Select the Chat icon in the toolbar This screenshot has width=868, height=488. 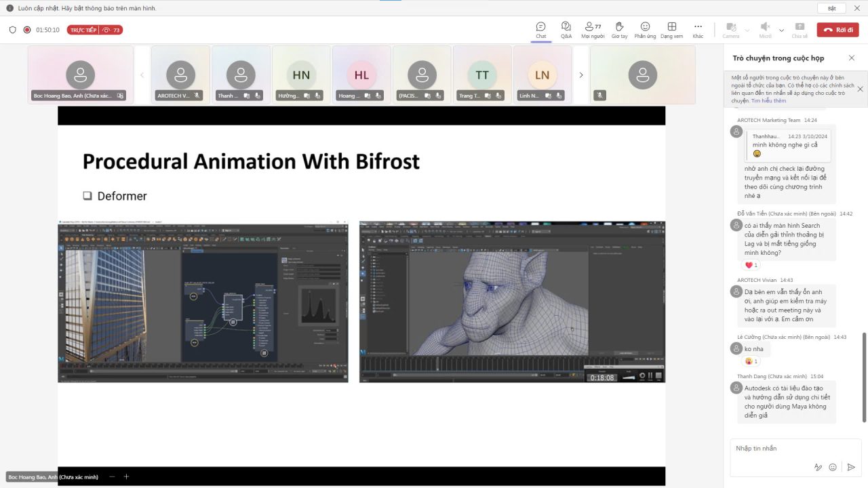click(x=540, y=29)
